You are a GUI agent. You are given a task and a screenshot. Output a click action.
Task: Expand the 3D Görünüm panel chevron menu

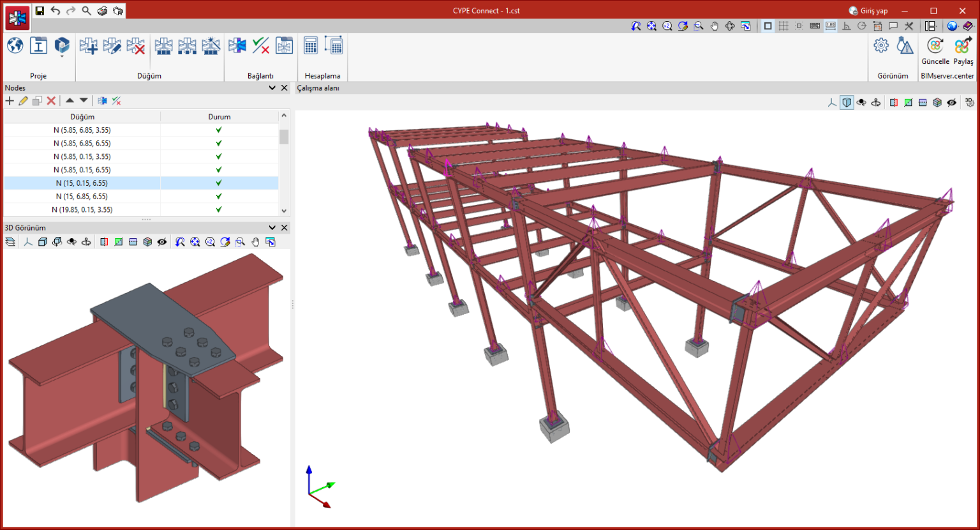(x=272, y=228)
